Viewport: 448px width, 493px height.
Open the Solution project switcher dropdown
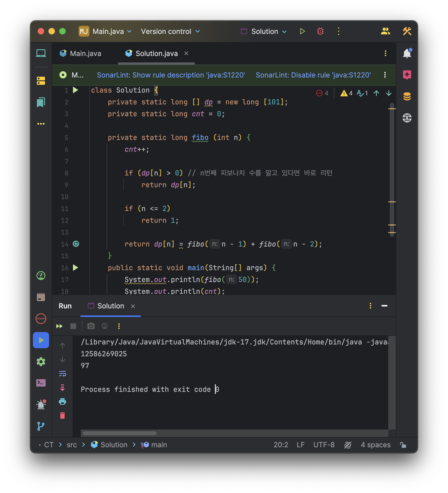(x=263, y=31)
